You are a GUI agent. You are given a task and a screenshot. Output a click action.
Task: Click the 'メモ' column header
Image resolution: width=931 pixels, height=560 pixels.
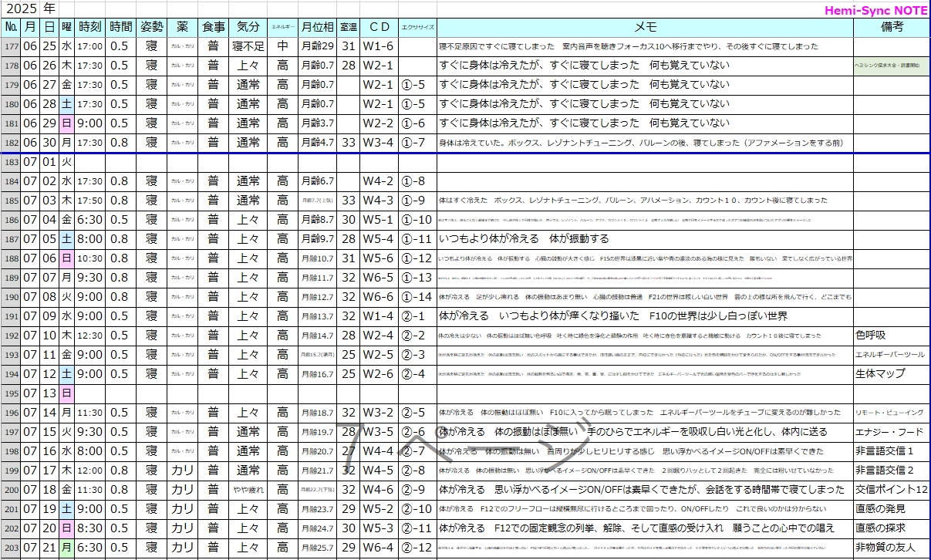pyautogui.click(x=645, y=27)
